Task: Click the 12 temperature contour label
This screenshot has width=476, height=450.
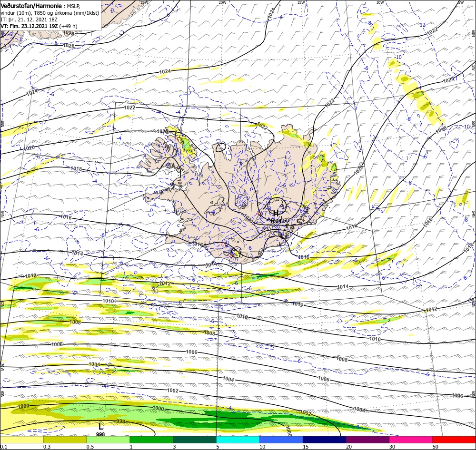Action: pos(423,25)
